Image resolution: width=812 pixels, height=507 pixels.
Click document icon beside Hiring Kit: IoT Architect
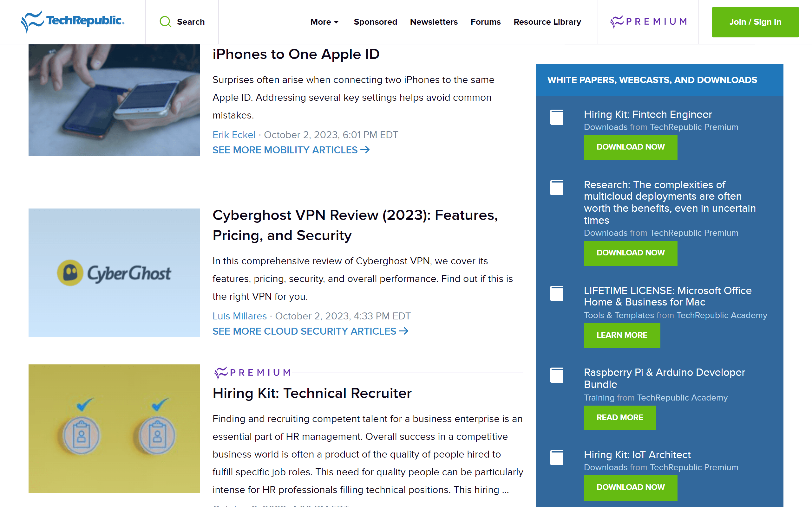556,458
